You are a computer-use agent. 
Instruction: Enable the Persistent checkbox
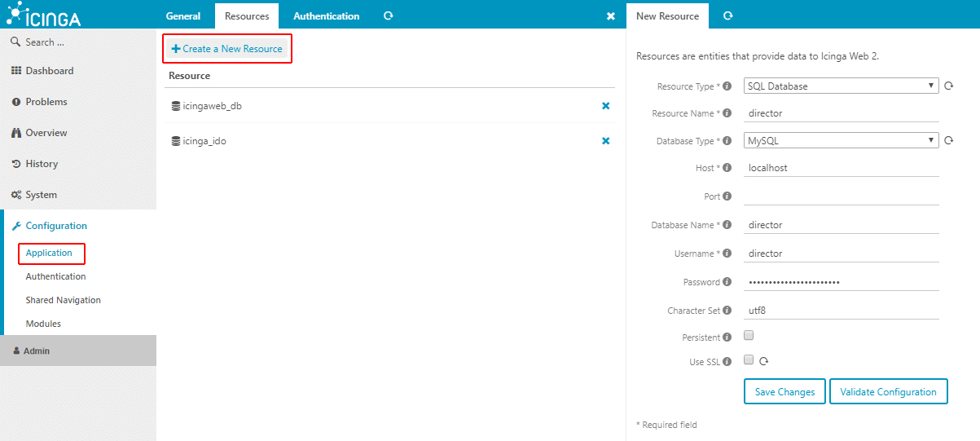coord(749,335)
